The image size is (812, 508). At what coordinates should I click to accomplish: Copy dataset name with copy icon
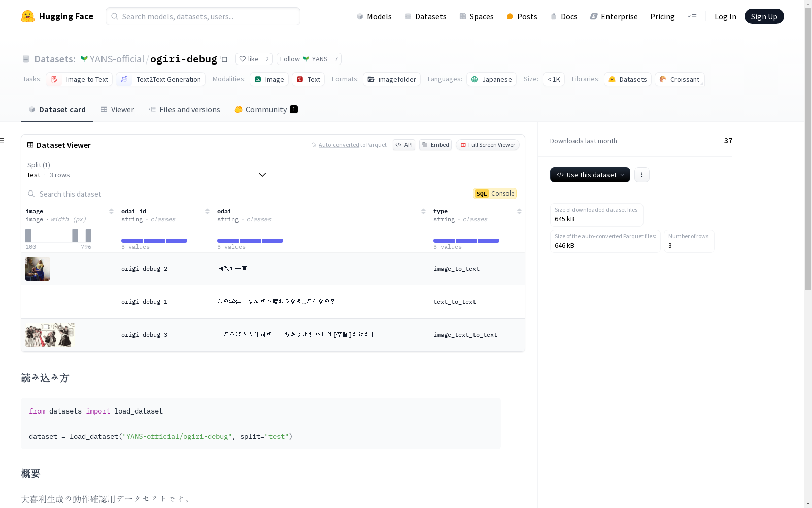point(224,59)
